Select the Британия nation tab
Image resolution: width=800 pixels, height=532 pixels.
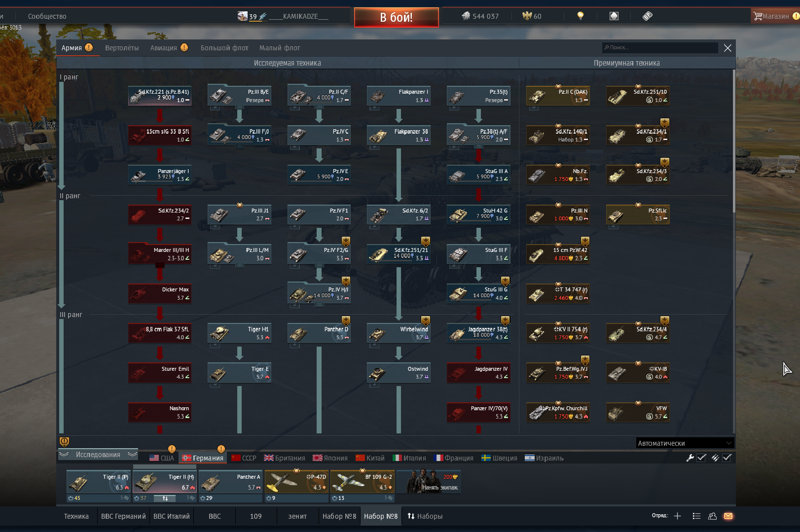click(285, 458)
